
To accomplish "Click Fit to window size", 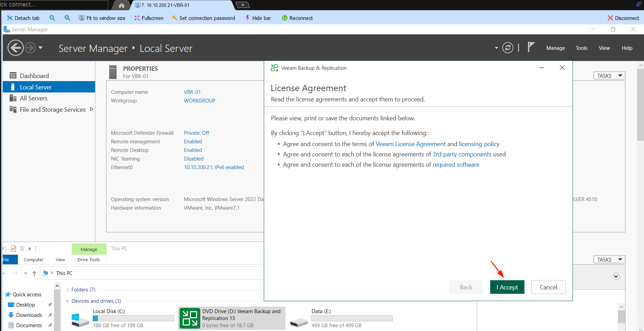I will point(102,18).
